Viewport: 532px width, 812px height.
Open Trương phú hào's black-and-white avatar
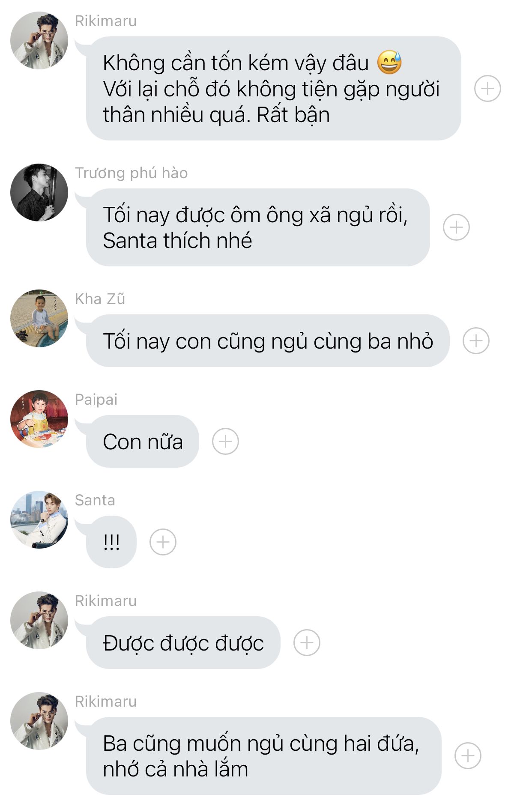tap(39, 192)
